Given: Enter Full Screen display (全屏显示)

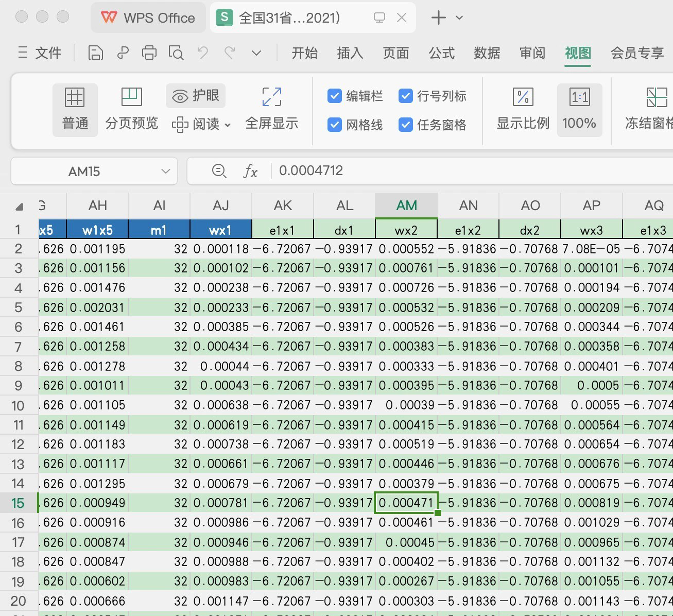Looking at the screenshot, I should point(271,109).
